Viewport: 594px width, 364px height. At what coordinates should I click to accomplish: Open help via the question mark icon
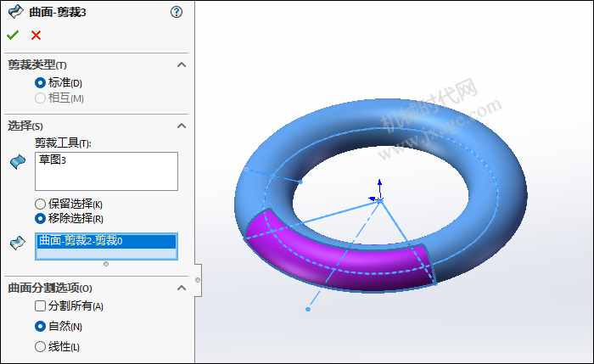177,12
